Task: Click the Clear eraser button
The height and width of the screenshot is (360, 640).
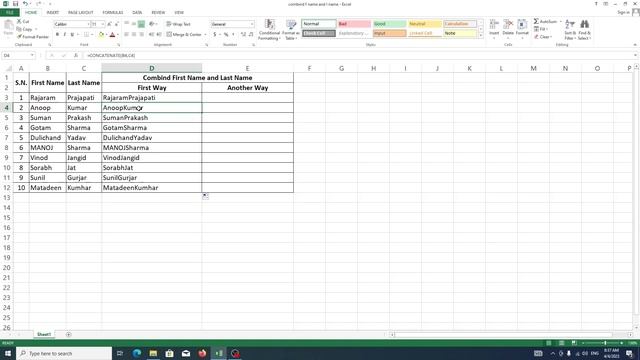Action: [543, 37]
